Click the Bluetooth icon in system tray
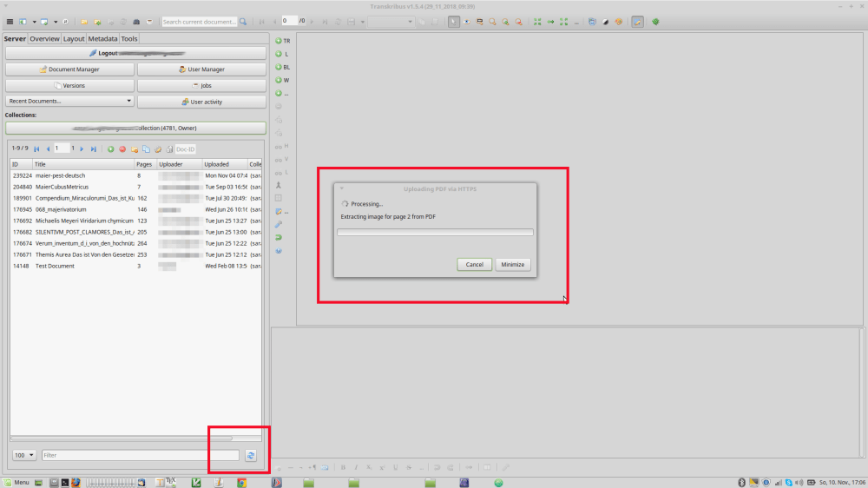Viewport: 868px width, 488px height. pos(742,483)
